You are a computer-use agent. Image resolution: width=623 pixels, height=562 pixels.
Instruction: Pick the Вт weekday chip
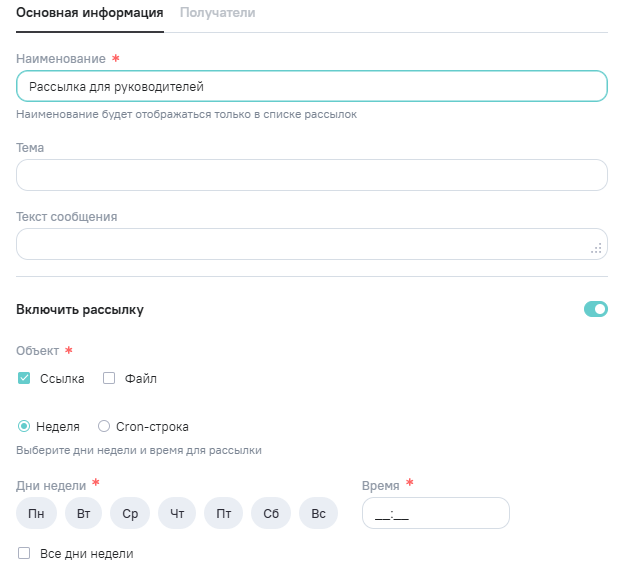point(84,513)
